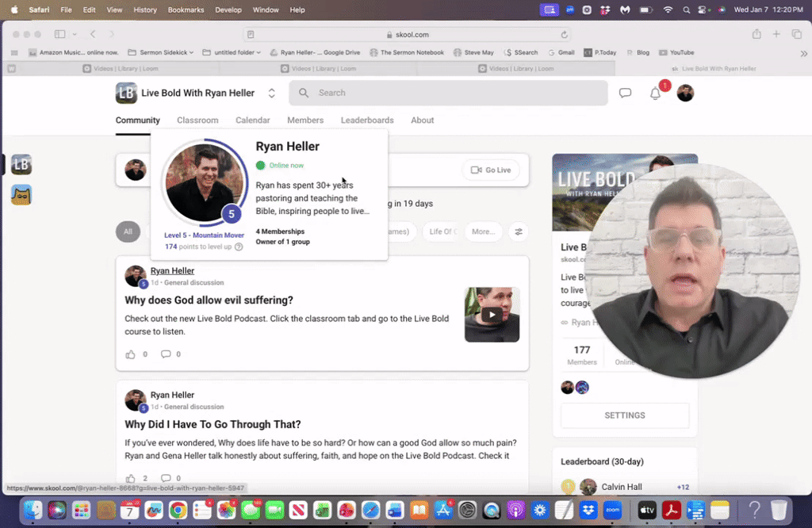
Task: Open the Skool chat messages icon
Action: click(625, 94)
